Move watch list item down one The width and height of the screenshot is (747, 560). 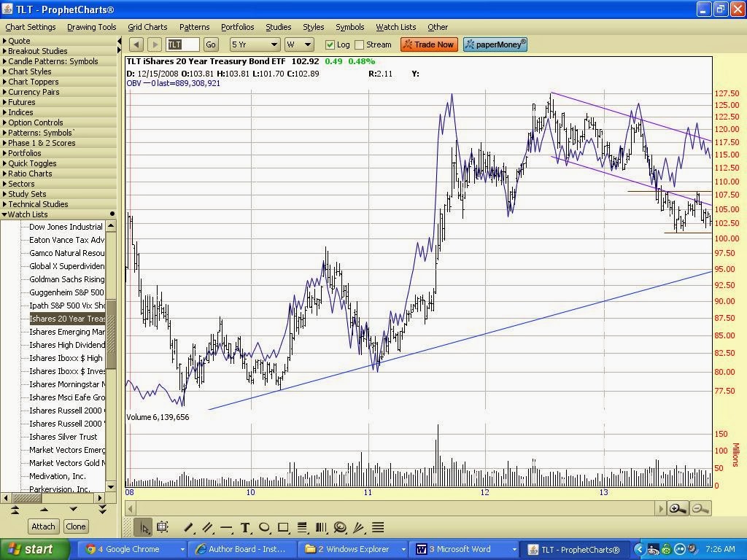click(74, 510)
